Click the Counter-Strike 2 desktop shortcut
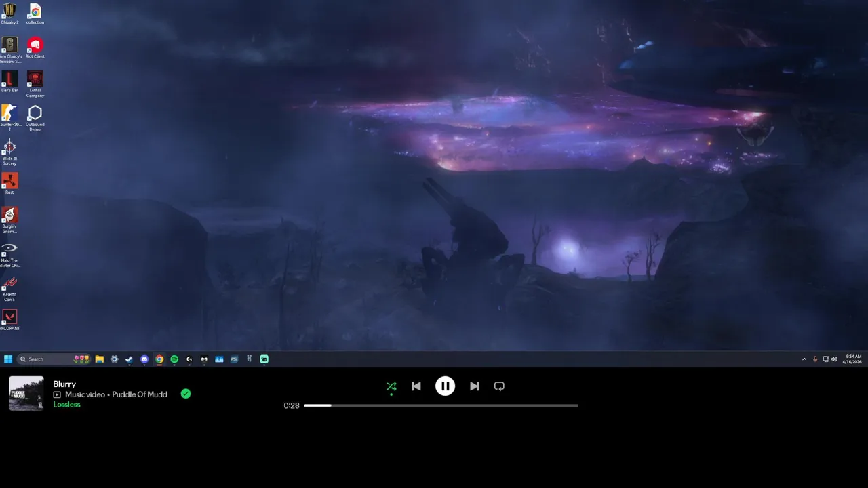The image size is (868, 488). [9, 118]
